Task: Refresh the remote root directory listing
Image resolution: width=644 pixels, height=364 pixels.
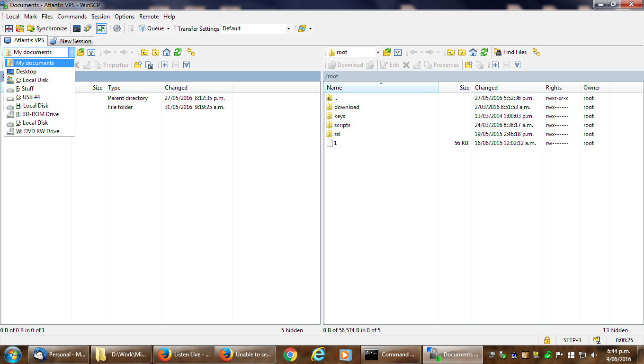Action: [x=484, y=52]
